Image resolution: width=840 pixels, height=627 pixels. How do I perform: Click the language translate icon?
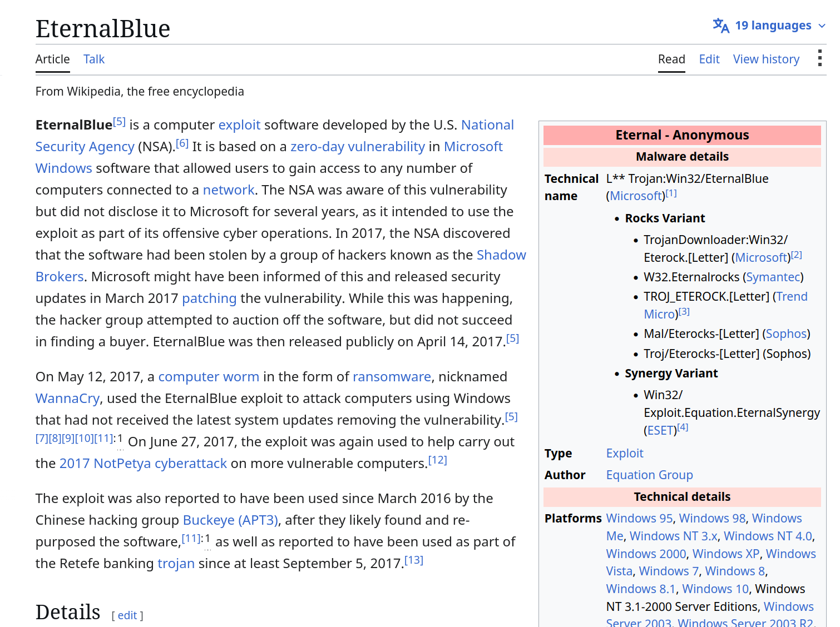[721, 26]
